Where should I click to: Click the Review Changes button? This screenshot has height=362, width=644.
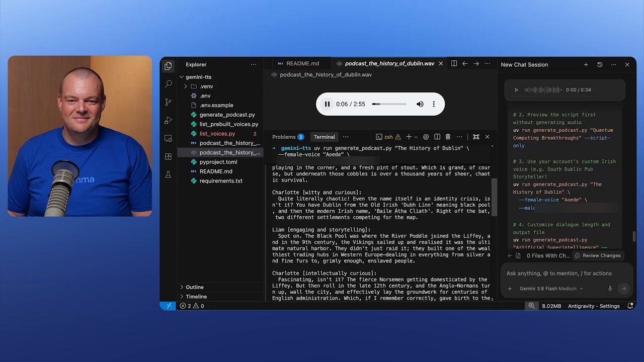pyautogui.click(x=597, y=255)
